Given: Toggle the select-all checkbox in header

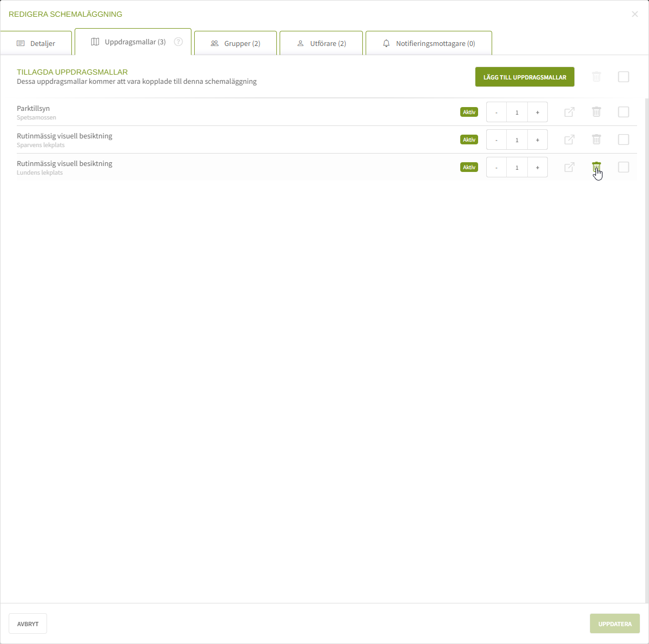Looking at the screenshot, I should click(624, 77).
